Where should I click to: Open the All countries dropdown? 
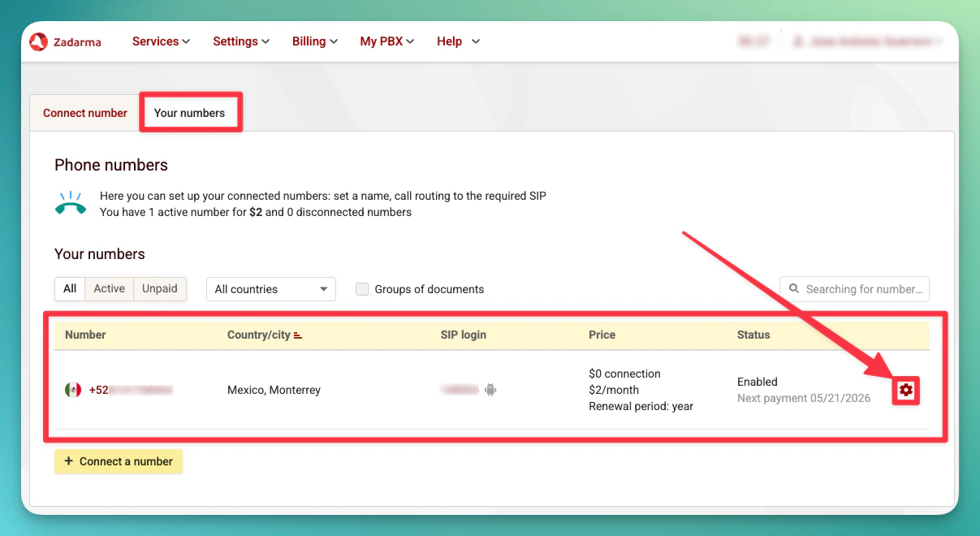[x=271, y=289]
